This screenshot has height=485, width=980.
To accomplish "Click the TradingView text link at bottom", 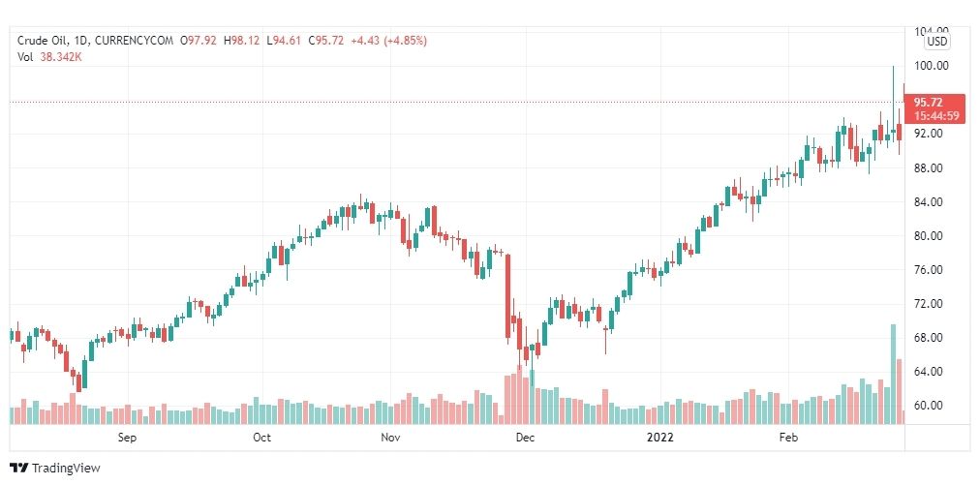I will click(x=66, y=468).
